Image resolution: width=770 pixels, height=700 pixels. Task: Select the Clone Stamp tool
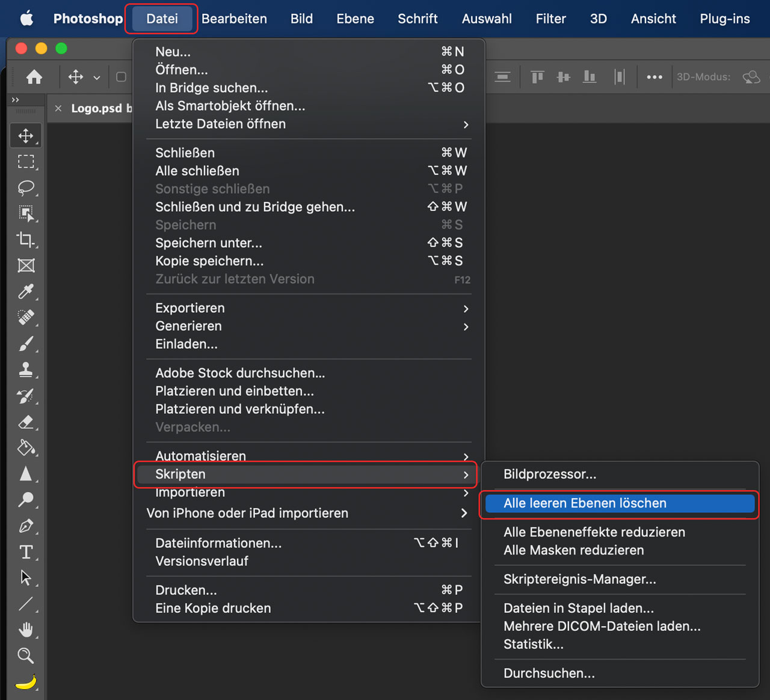tap(26, 369)
